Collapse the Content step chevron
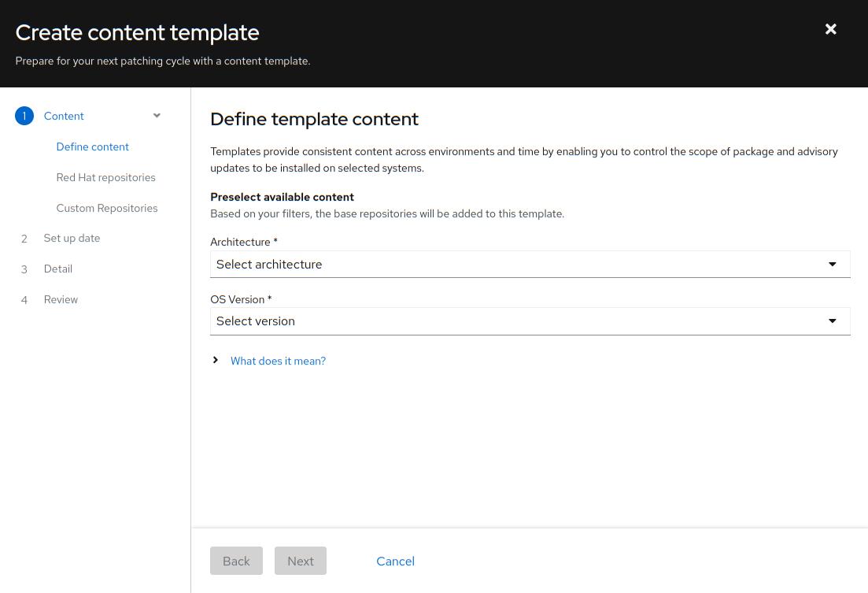Screen dimensions: 868x593 [x=157, y=116]
